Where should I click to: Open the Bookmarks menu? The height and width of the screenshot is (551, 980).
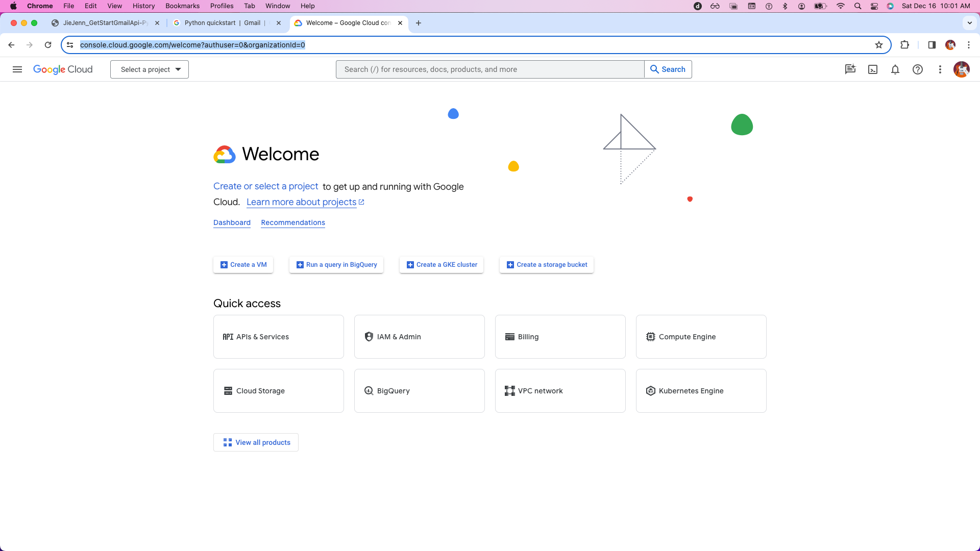pos(182,6)
